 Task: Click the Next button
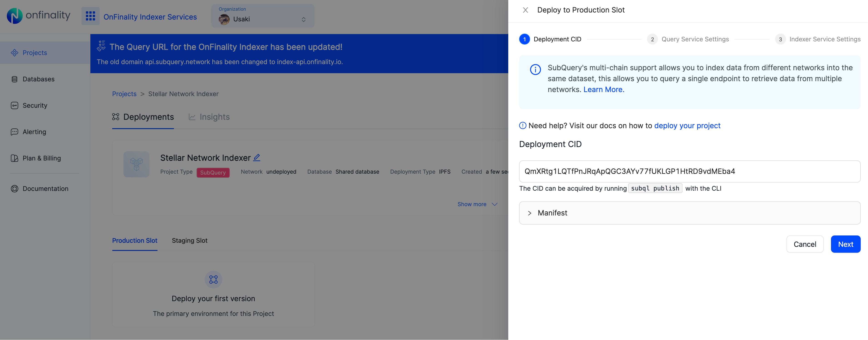pyautogui.click(x=845, y=245)
